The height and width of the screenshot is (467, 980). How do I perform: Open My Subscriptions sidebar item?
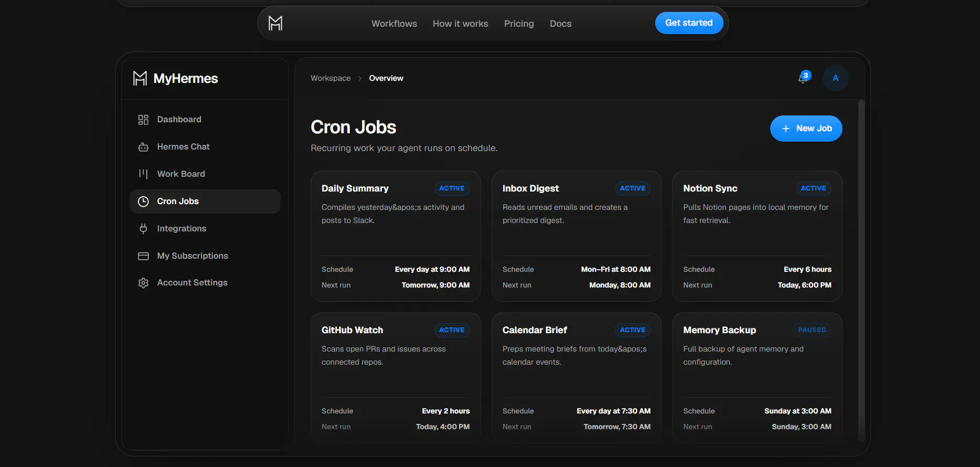pyautogui.click(x=205, y=256)
